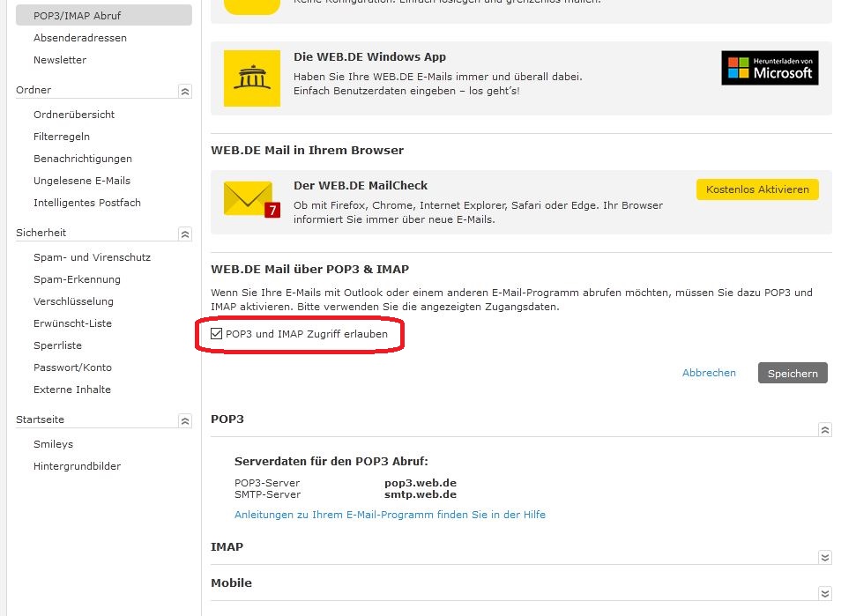
Task: Open Anleitungen zu Ihrem E-Mail-Programm help link
Action: [x=390, y=515]
